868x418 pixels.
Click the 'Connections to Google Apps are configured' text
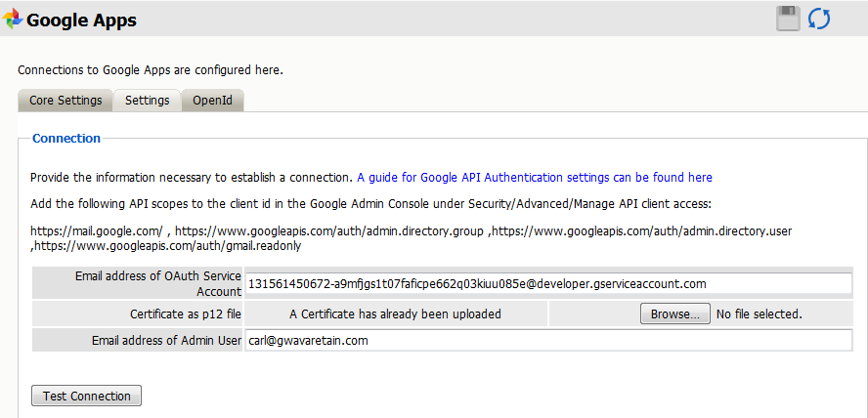[151, 70]
